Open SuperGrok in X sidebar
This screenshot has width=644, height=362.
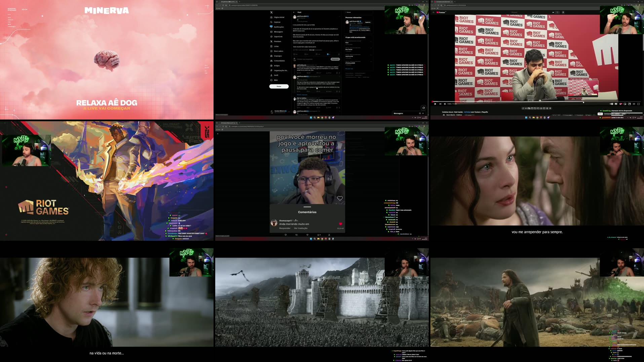(276, 37)
